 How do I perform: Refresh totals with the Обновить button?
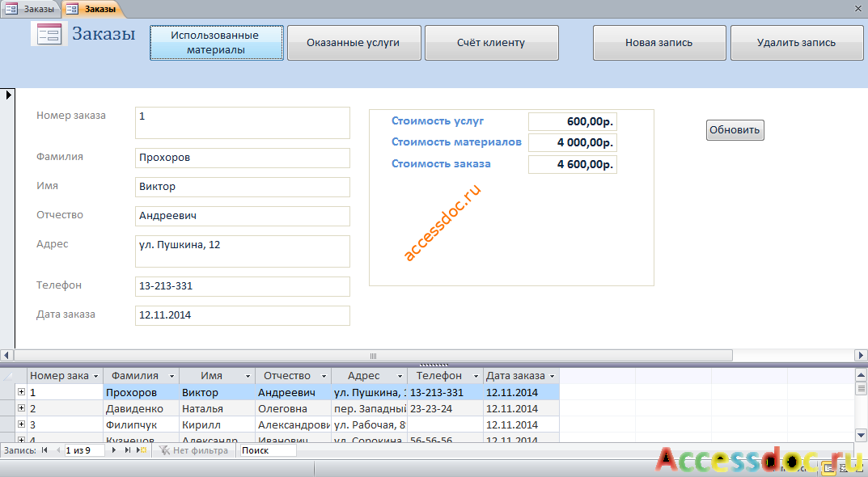735,130
